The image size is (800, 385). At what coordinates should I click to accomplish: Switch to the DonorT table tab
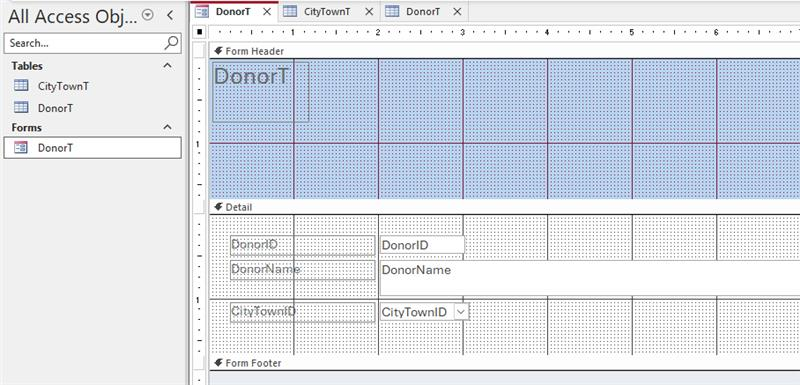coord(423,12)
